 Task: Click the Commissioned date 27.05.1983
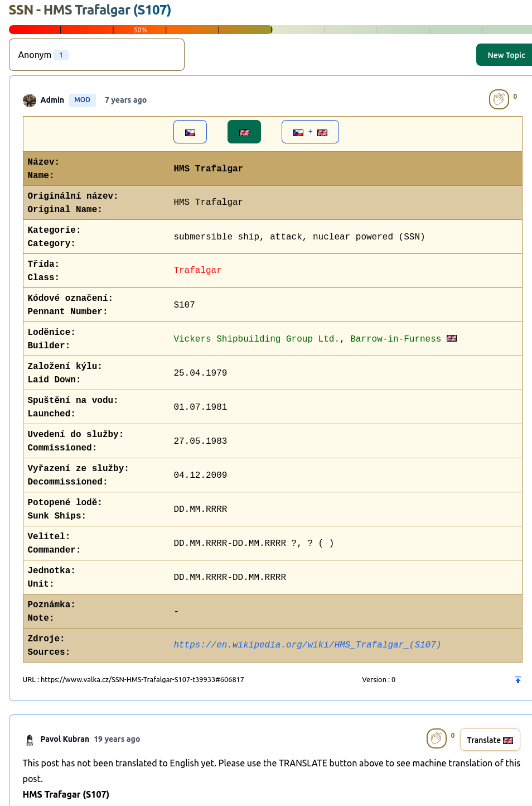(x=200, y=441)
